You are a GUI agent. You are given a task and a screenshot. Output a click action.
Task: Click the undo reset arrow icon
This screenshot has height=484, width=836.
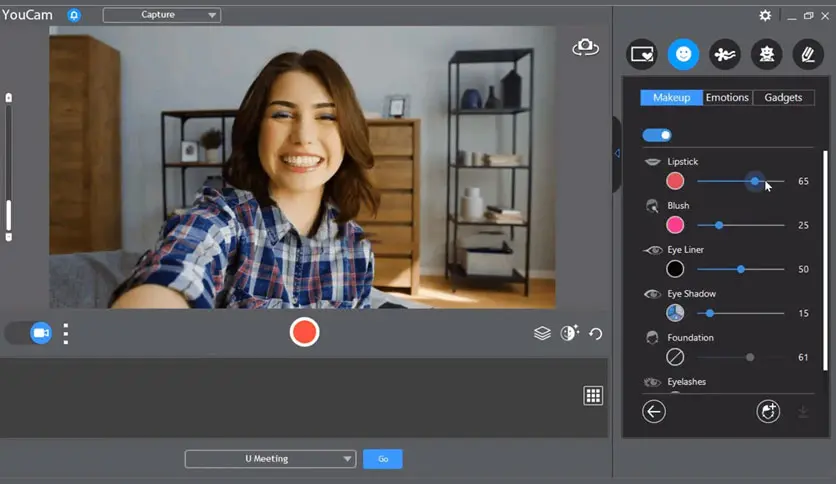click(x=596, y=333)
